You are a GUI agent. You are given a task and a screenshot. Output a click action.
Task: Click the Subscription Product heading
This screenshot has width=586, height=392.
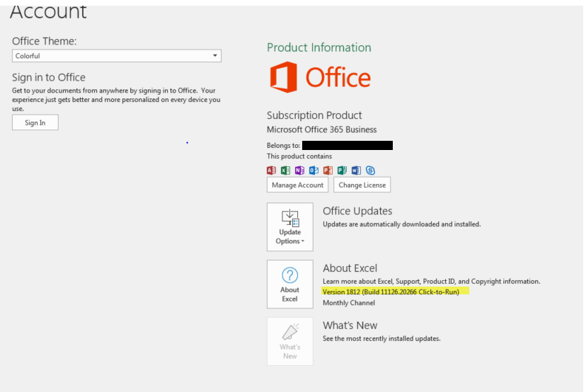point(314,115)
